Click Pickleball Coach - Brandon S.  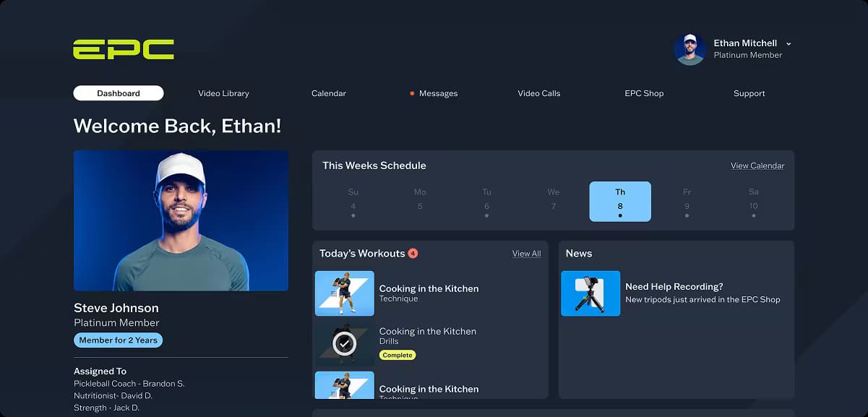[x=129, y=384]
